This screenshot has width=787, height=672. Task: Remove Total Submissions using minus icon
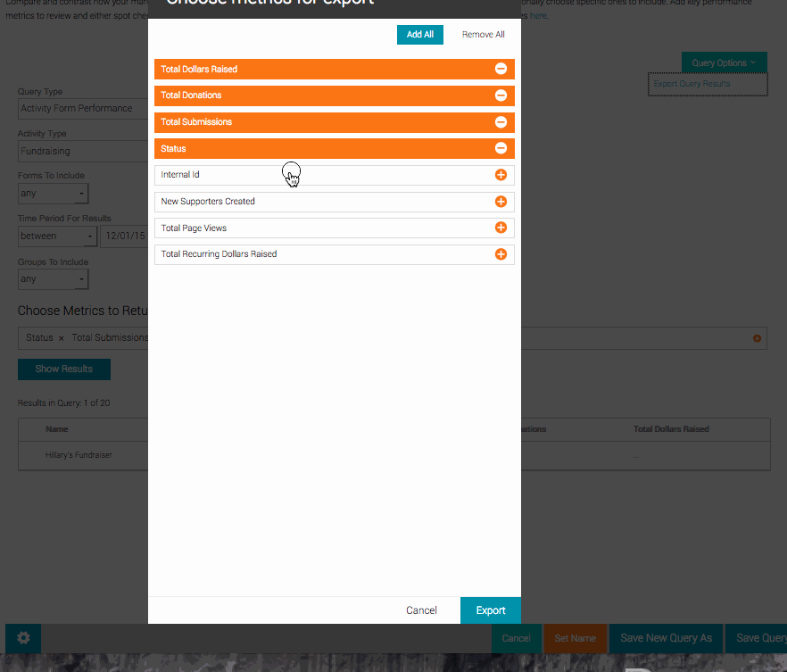(501, 122)
